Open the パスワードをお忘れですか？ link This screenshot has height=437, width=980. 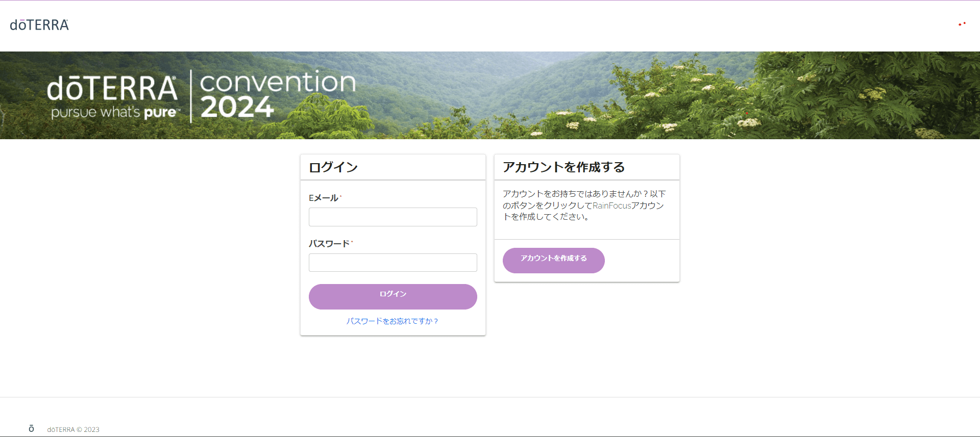(x=393, y=321)
